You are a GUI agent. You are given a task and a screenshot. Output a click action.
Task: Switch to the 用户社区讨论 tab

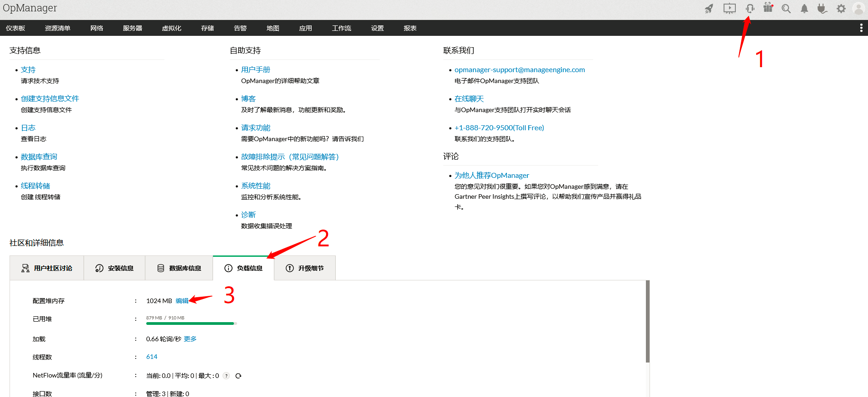47,268
